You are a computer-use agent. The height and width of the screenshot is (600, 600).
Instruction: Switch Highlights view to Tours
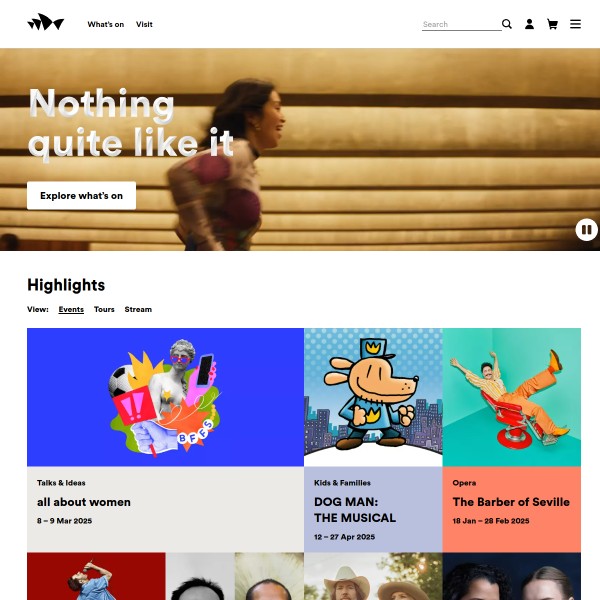(x=104, y=309)
